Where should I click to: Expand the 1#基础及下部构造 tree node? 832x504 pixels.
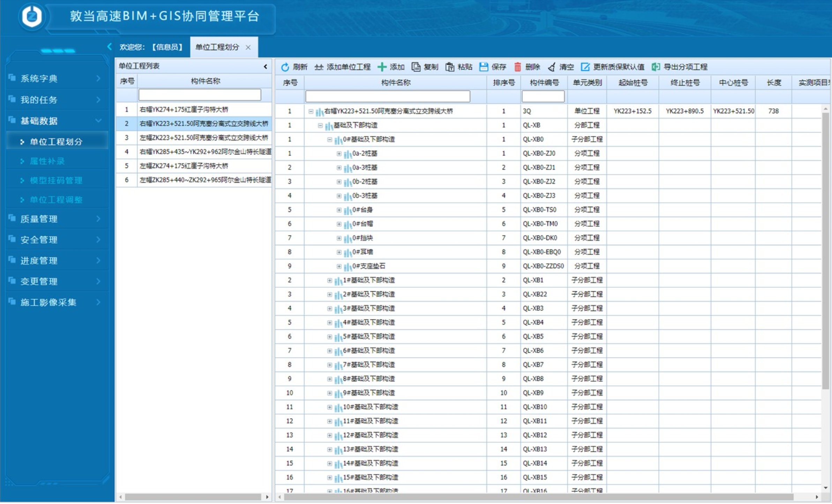click(x=329, y=281)
